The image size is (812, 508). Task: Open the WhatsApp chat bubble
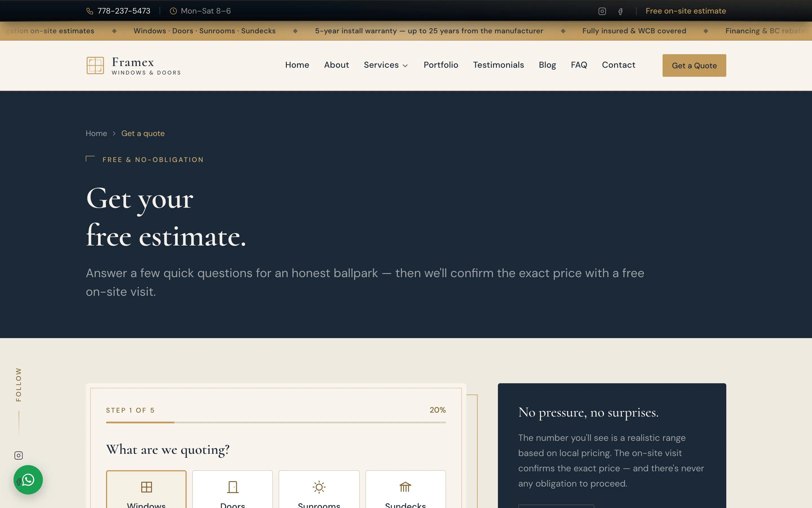pos(28,479)
